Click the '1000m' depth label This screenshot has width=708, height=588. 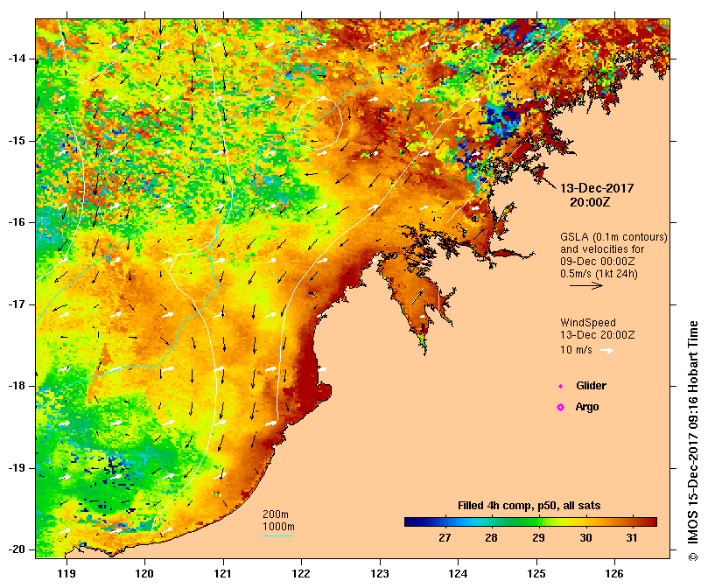278,527
